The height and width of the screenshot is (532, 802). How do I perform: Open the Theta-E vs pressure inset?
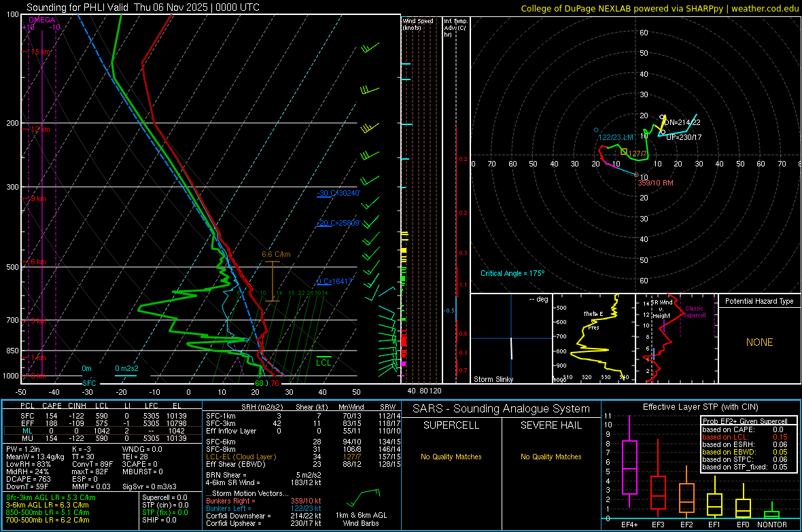click(x=593, y=338)
